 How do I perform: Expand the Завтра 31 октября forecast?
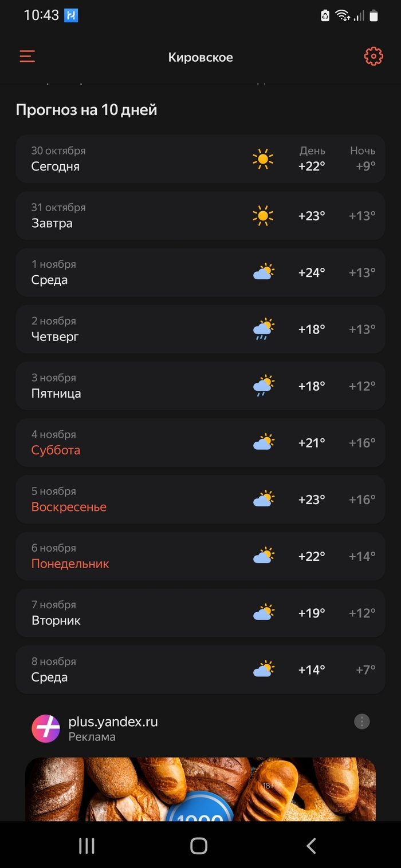pos(200,216)
